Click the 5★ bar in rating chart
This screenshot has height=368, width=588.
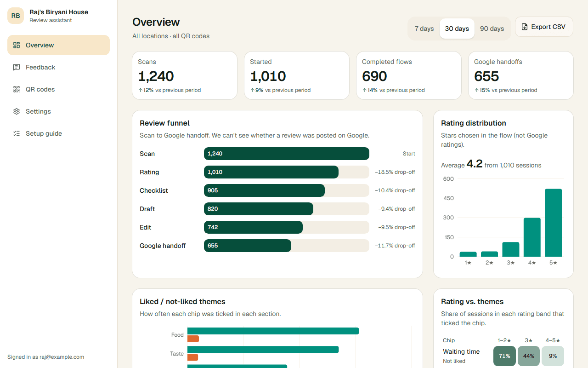(553, 223)
